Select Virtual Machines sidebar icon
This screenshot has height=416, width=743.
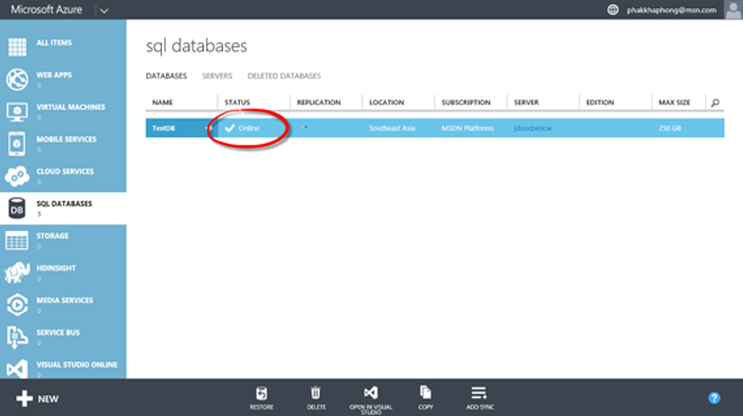[17, 111]
